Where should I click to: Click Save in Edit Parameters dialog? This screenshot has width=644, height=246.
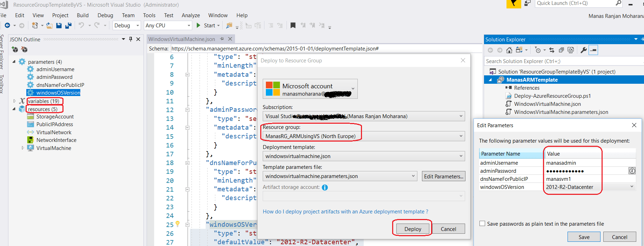[584, 237]
